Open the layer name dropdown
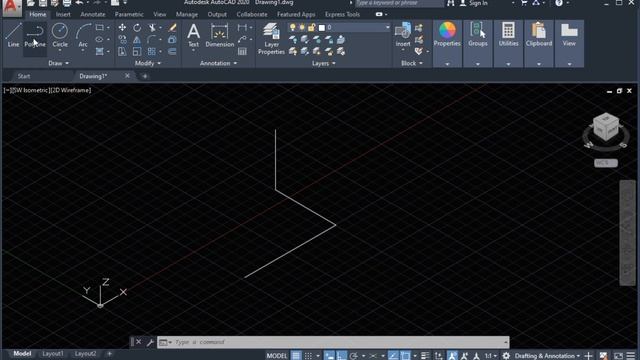 [387, 27]
